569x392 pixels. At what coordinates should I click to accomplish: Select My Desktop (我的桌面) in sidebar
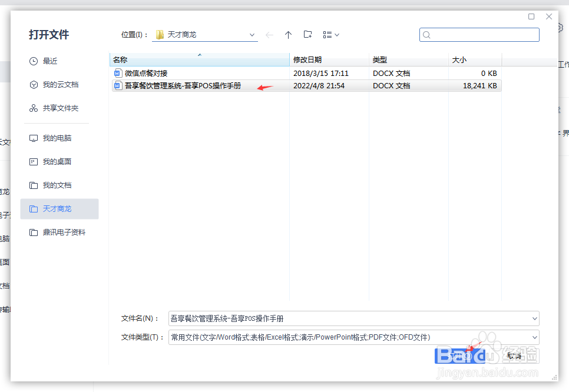click(50, 162)
